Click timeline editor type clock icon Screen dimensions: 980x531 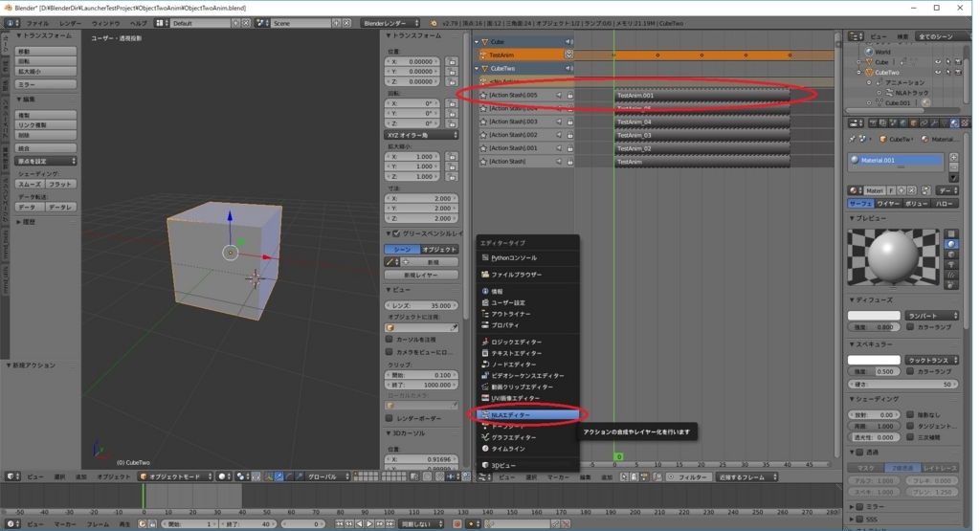coord(11,524)
